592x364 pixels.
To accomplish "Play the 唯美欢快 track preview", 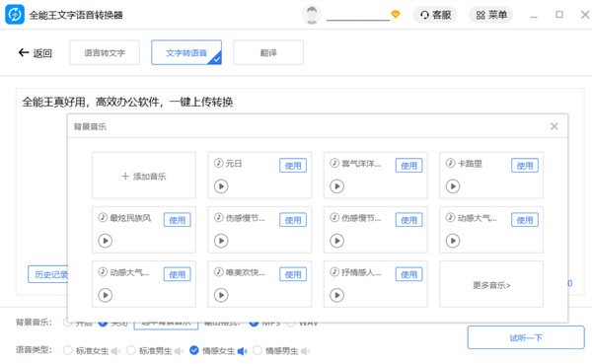I will point(221,295).
